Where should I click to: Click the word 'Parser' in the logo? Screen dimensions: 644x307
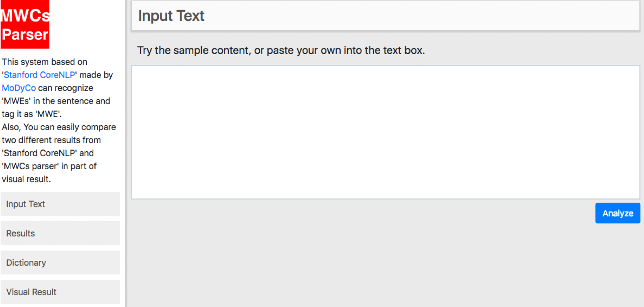[25, 35]
